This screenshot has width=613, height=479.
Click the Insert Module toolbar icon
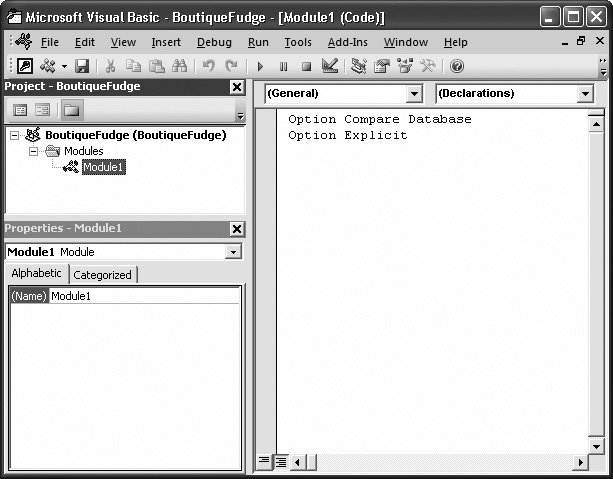[48, 66]
